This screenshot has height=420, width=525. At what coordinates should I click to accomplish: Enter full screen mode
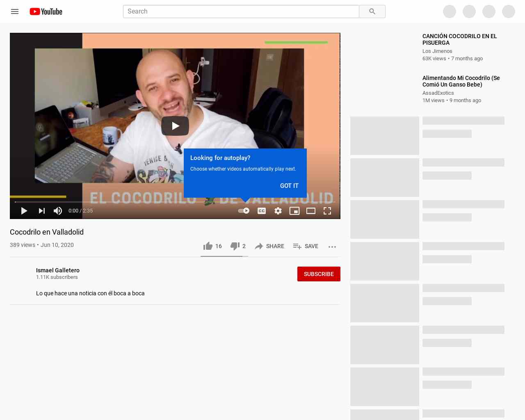click(x=327, y=211)
